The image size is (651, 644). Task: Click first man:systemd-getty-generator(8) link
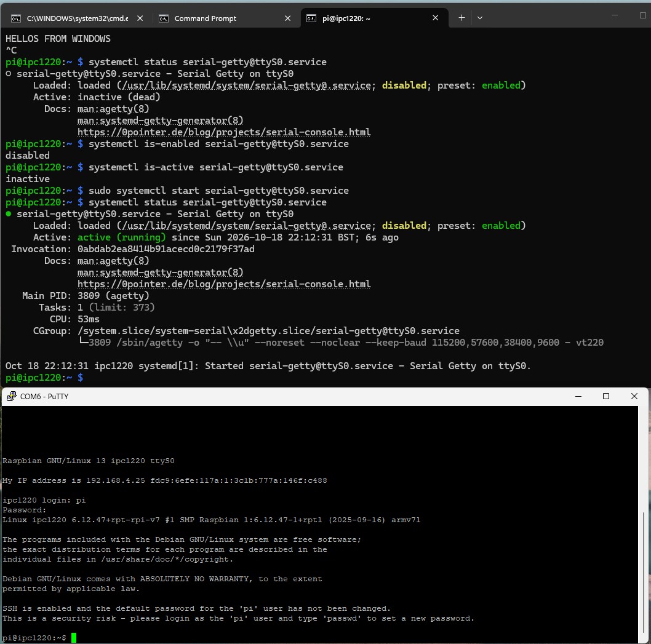(x=160, y=121)
